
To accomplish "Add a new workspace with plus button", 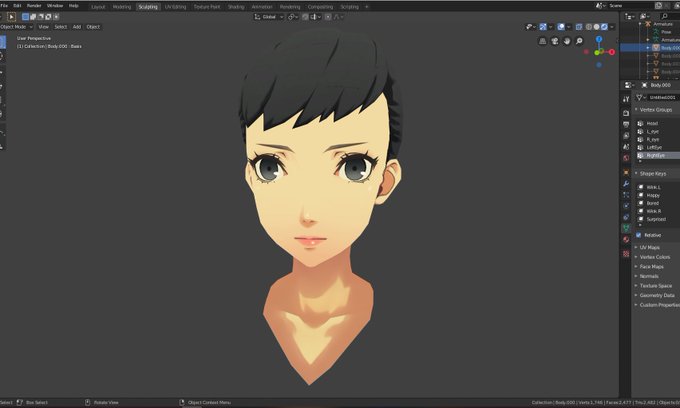I will (x=366, y=7).
